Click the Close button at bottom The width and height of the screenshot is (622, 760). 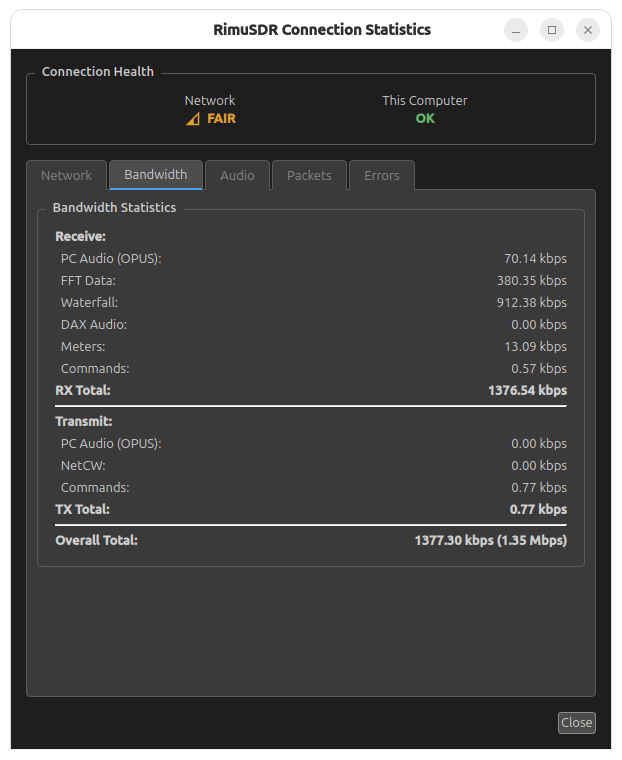click(x=576, y=723)
